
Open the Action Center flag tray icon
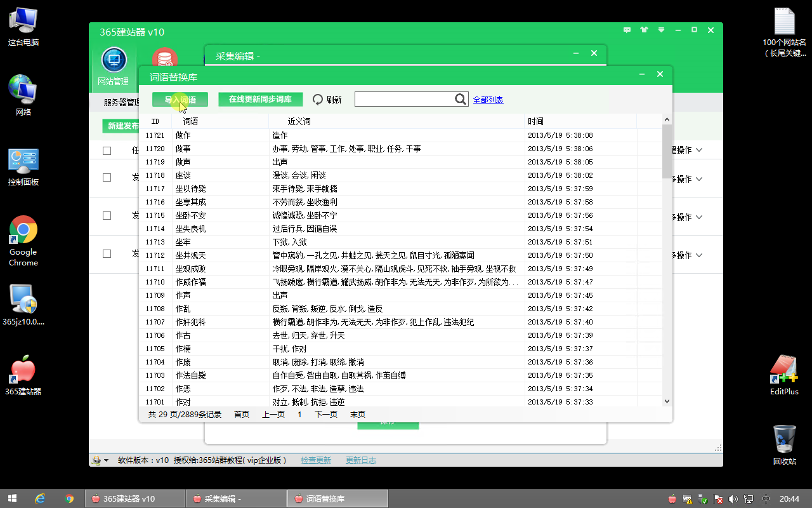(x=718, y=499)
